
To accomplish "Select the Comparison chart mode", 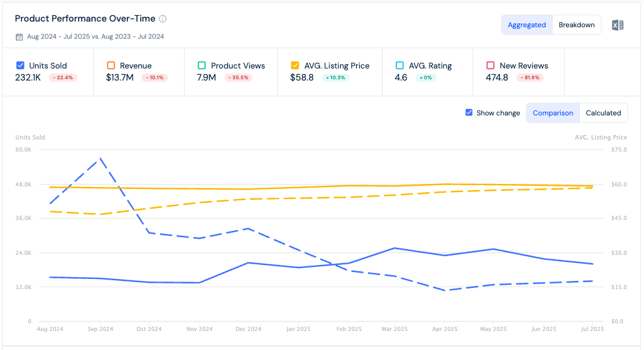I will pos(553,113).
